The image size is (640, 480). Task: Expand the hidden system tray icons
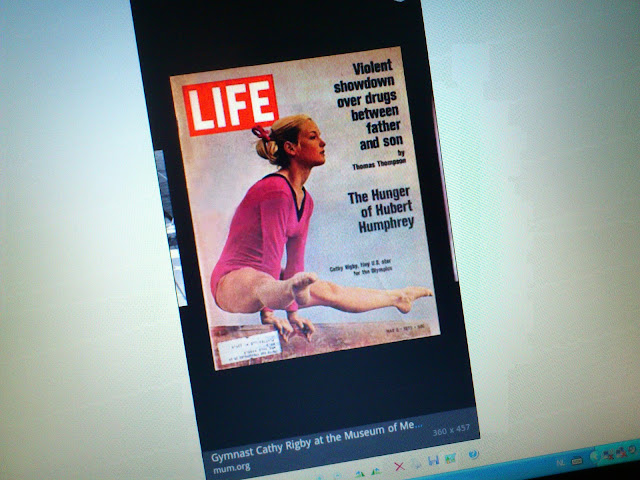[594, 456]
